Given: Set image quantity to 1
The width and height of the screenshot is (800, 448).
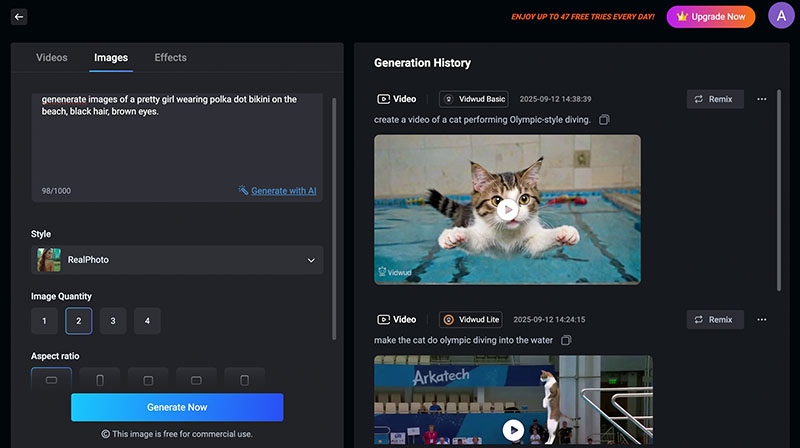Looking at the screenshot, I should [44, 321].
